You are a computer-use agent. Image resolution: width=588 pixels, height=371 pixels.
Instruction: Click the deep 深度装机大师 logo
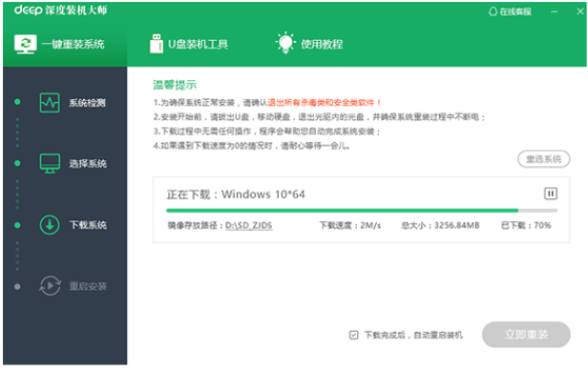pyautogui.click(x=61, y=10)
